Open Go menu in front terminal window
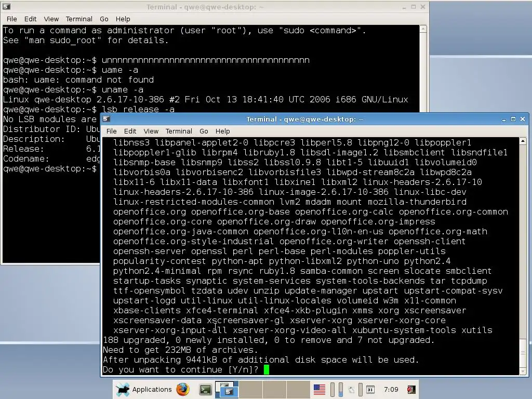Viewport: 532px width, 399px height. pyautogui.click(x=204, y=131)
